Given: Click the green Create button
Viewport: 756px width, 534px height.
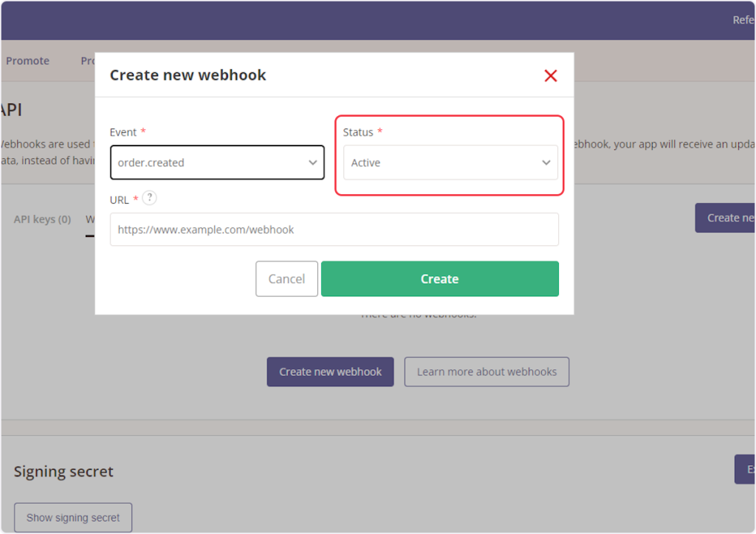Looking at the screenshot, I should 439,278.
